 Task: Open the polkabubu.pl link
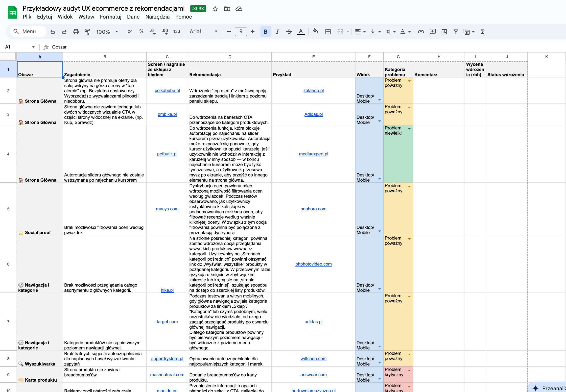(x=167, y=91)
